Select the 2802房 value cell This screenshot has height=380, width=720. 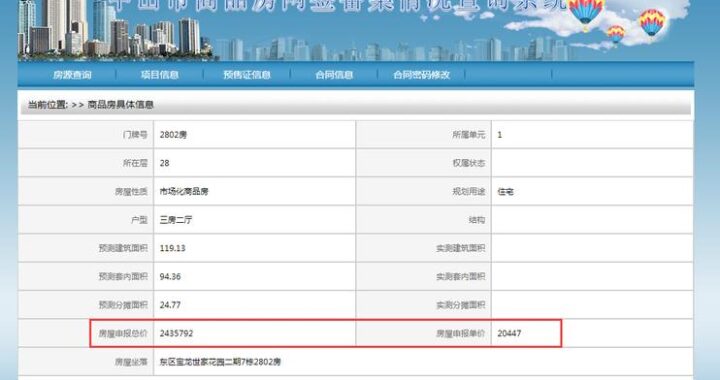coord(255,134)
